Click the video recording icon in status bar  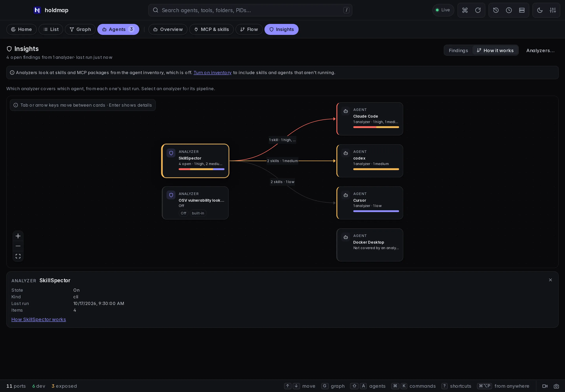coord(545,386)
